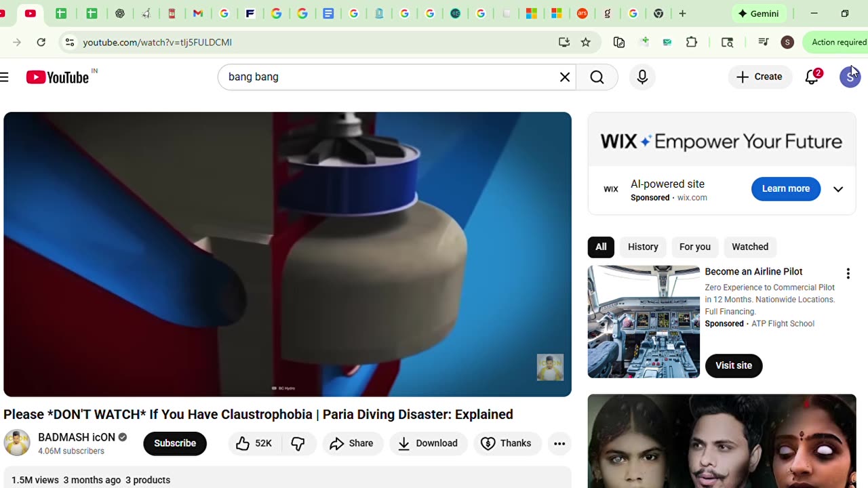Click the Action required button
Viewport: 868px width, 488px height.
(x=835, y=42)
